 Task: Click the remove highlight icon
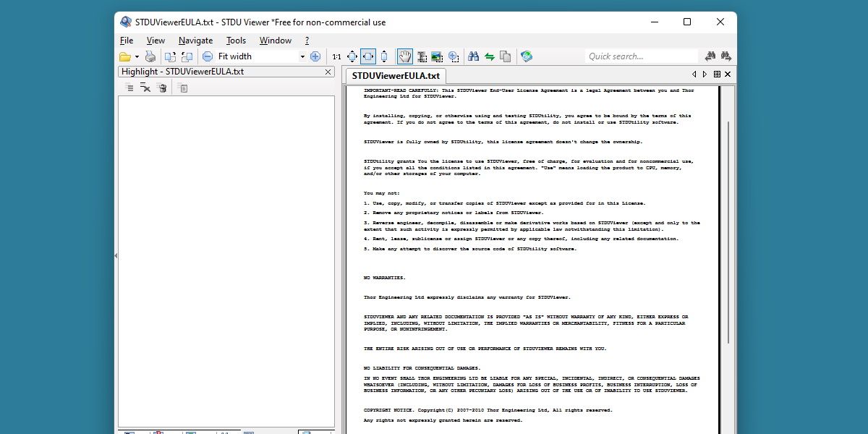tap(145, 88)
